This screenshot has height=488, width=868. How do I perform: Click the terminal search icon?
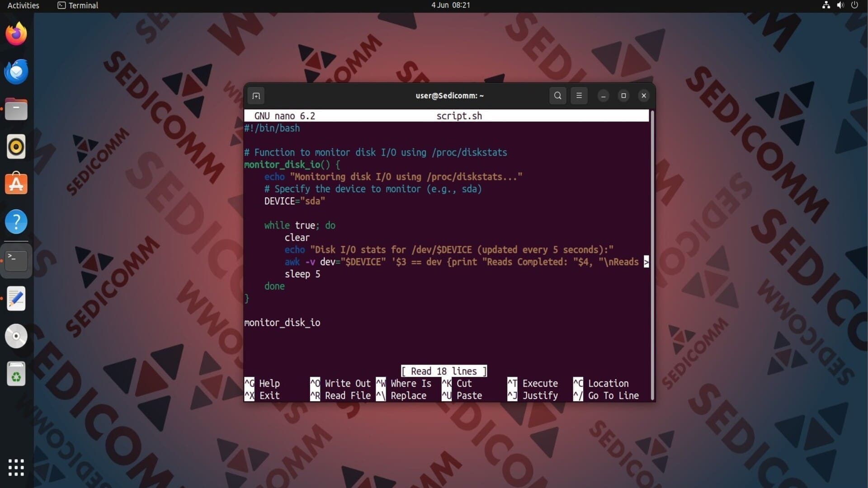click(557, 96)
